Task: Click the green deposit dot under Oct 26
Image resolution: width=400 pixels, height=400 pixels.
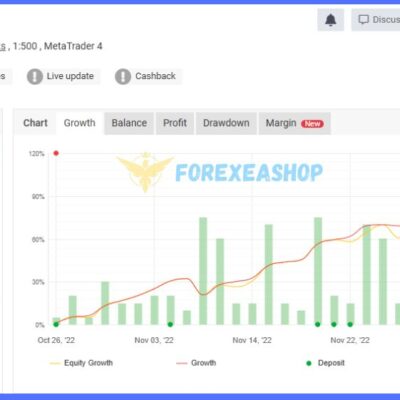Action: tap(56, 324)
